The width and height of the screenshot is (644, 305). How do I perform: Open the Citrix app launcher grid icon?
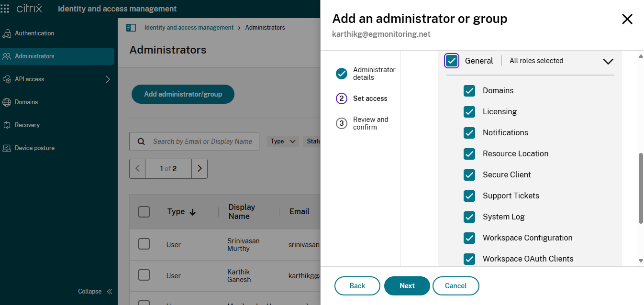tap(5, 9)
